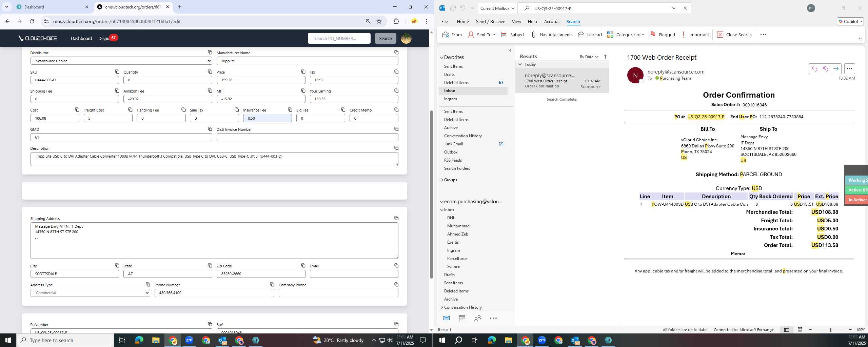Open the Address Type dropdown

[x=90, y=293]
